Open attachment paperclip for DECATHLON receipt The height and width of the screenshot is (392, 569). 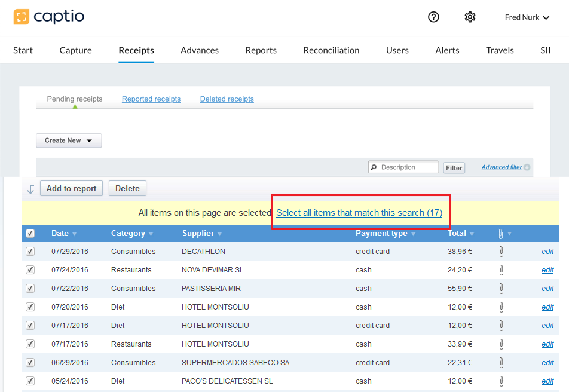(501, 252)
